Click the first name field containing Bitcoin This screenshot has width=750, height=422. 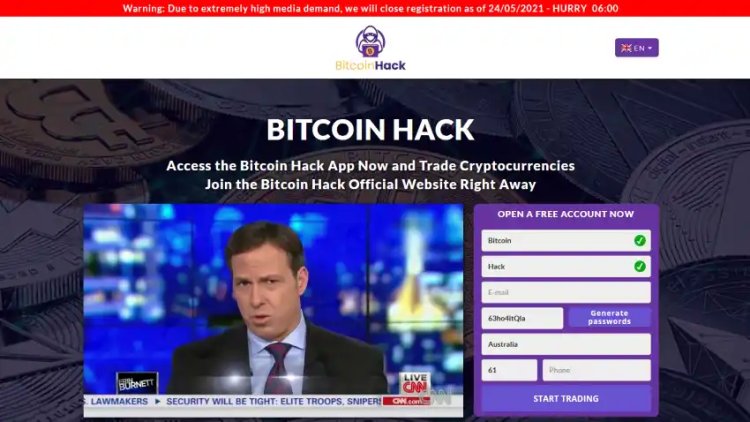click(566, 241)
